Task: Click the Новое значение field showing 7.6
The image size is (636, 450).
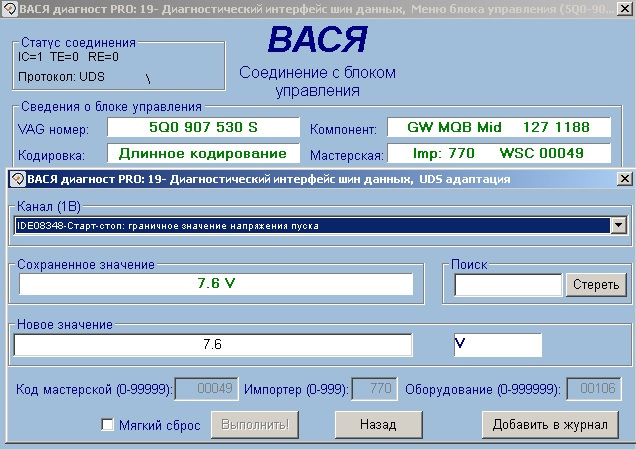Action: click(213, 344)
